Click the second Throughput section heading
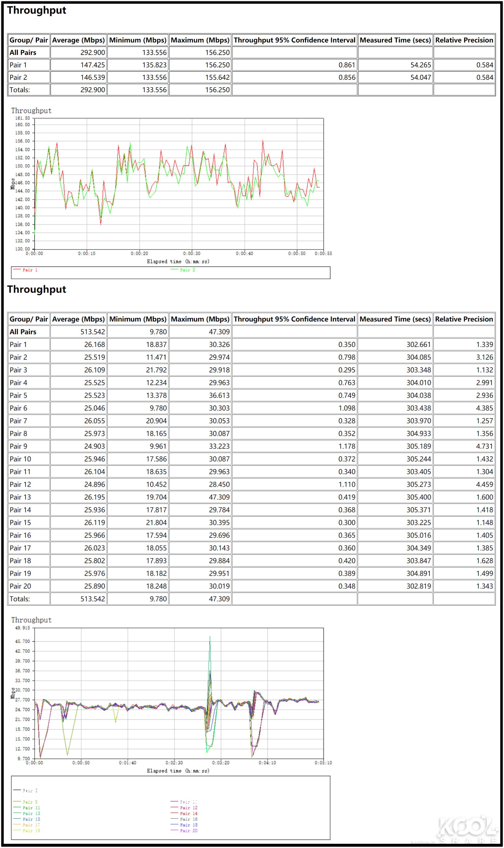Image resolution: width=504 pixels, height=848 pixels. (36, 289)
